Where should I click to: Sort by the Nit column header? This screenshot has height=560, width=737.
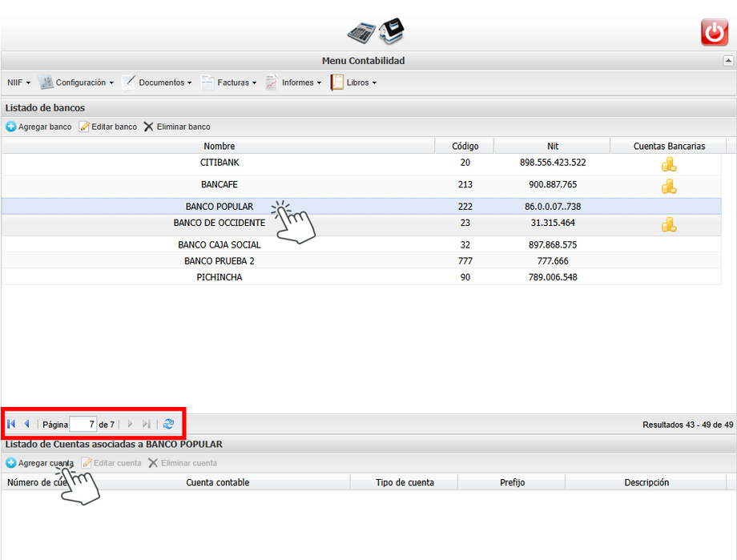click(x=552, y=147)
